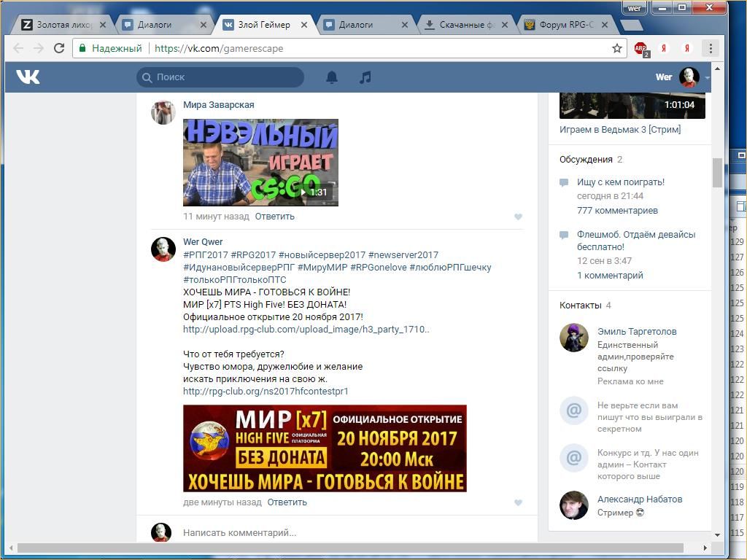Open the Wer Qwer name link
This screenshot has height=560, width=747.
click(203, 242)
